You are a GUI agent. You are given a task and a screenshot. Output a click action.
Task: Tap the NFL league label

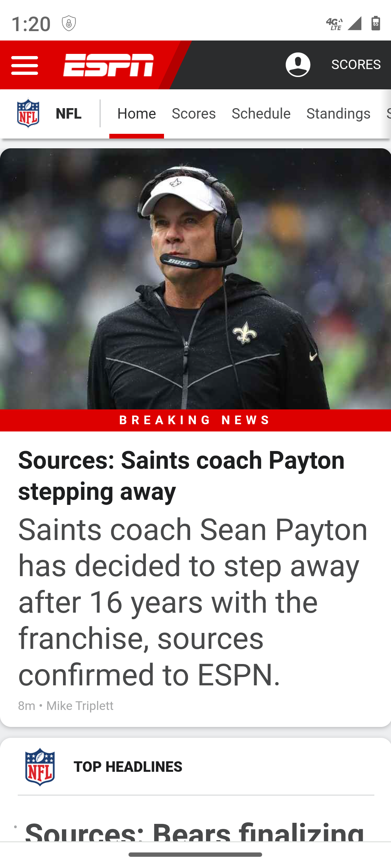coord(68,114)
